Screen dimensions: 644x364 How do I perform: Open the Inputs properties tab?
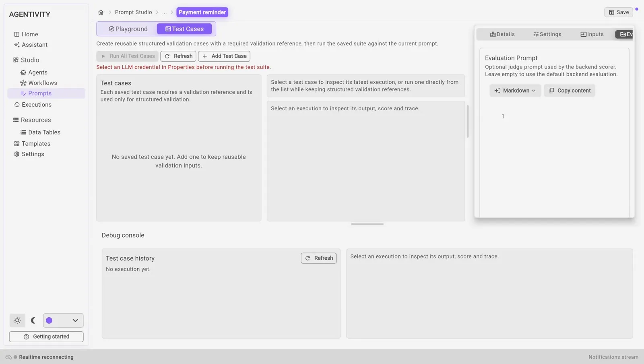[592, 34]
